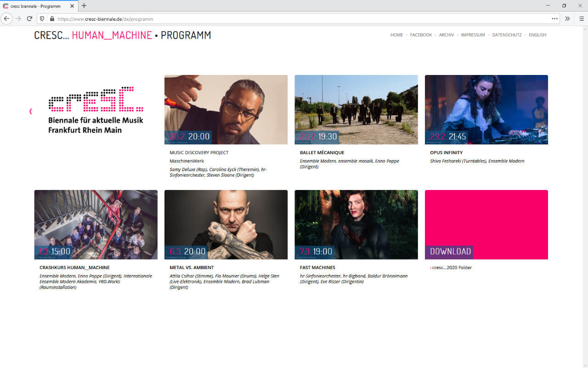The image size is (588, 368).
Task: Show more tools via double chevron icon
Action: (567, 19)
